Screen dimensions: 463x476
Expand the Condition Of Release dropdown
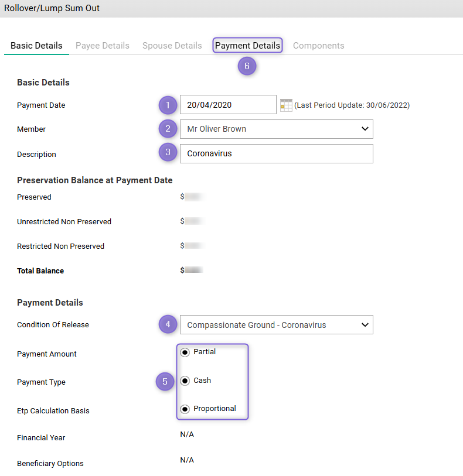(277, 325)
